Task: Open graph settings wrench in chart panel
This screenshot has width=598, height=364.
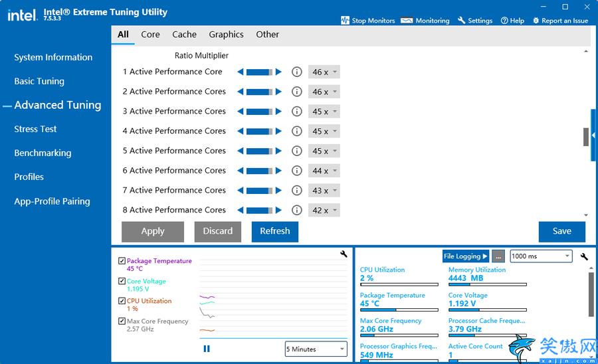Action: [344, 254]
